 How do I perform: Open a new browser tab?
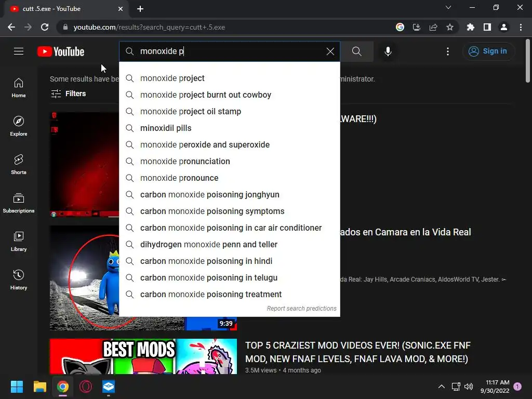click(140, 9)
